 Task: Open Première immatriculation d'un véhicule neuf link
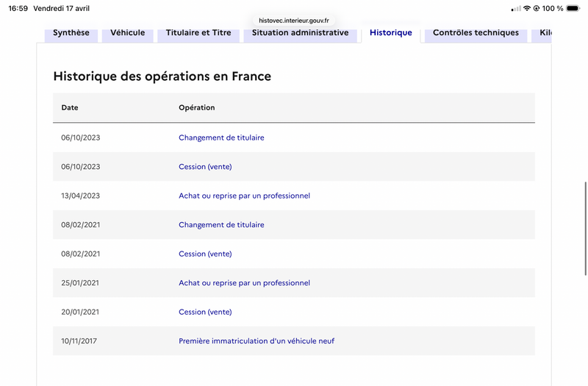pyautogui.click(x=257, y=341)
